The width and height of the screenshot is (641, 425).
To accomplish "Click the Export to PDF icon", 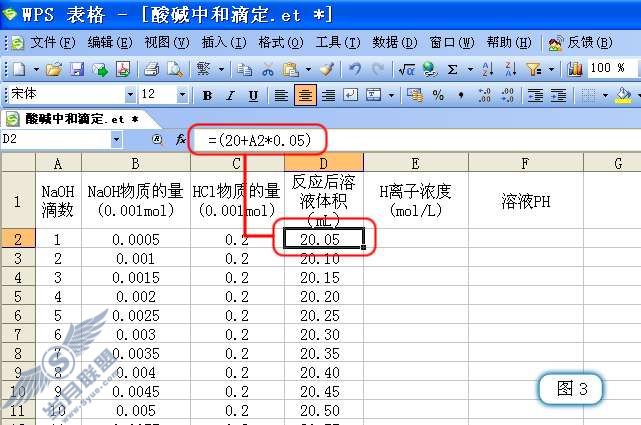I will coord(123,69).
